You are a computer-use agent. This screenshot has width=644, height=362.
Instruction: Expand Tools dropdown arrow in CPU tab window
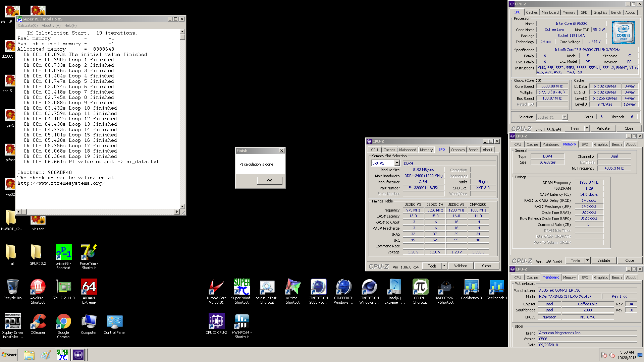click(587, 128)
